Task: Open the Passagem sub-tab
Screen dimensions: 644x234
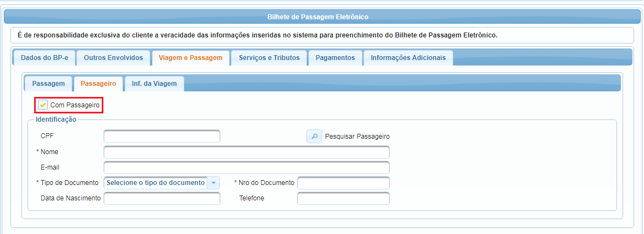Action: pos(48,84)
